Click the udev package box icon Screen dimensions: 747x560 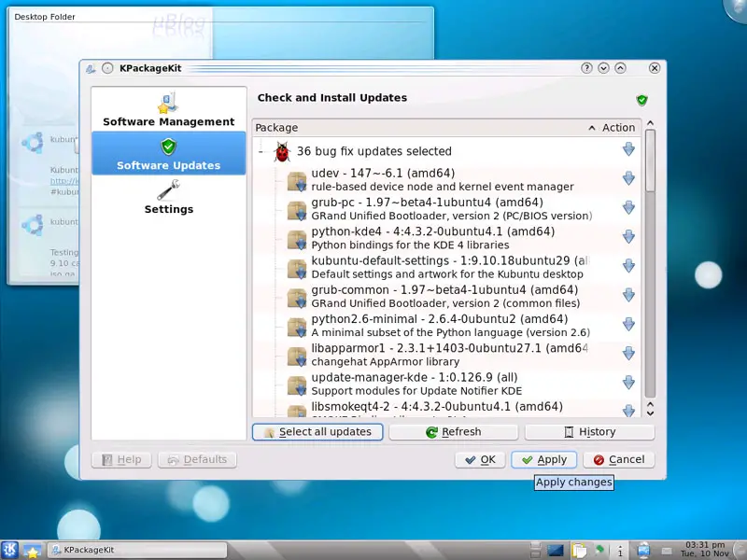(297, 181)
